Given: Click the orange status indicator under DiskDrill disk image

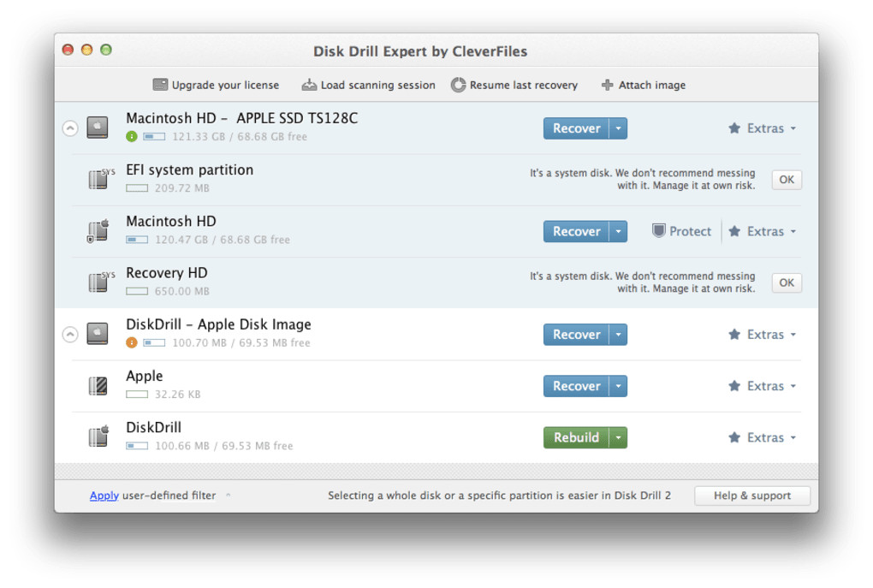Looking at the screenshot, I should pyautogui.click(x=132, y=342).
